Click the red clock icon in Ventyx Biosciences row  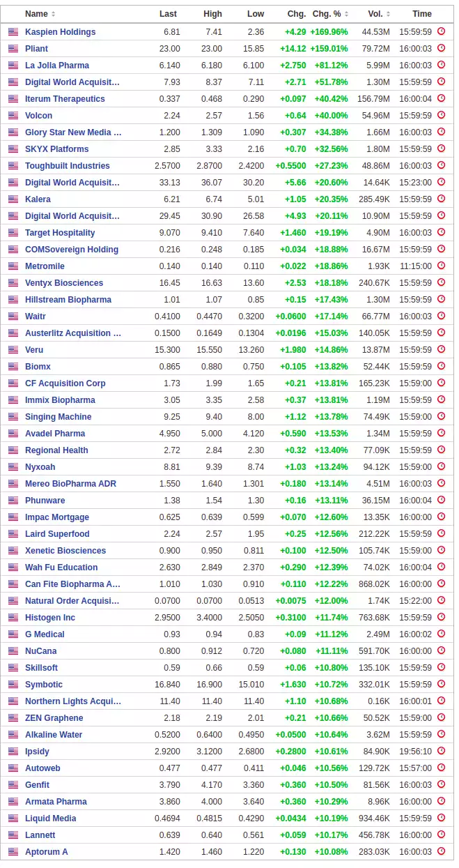coord(441,282)
